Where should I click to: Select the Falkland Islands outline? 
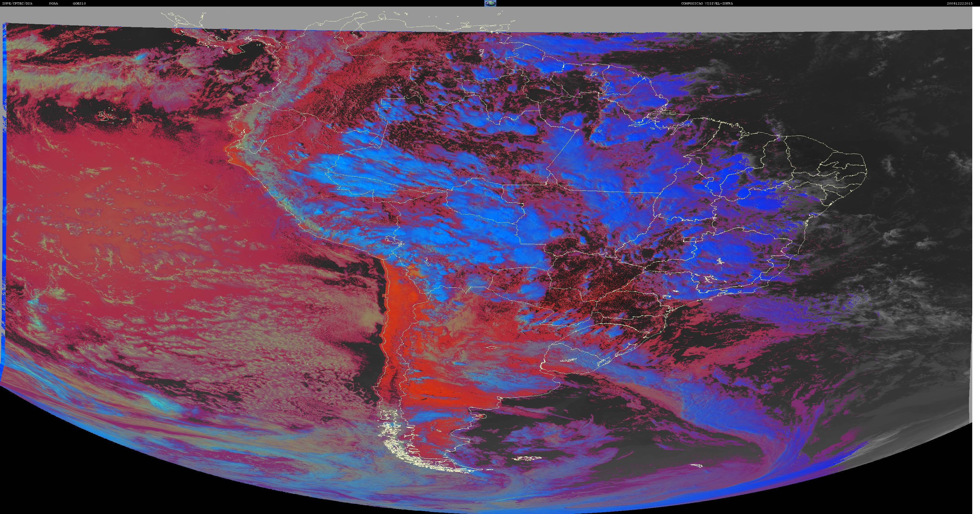(x=527, y=459)
